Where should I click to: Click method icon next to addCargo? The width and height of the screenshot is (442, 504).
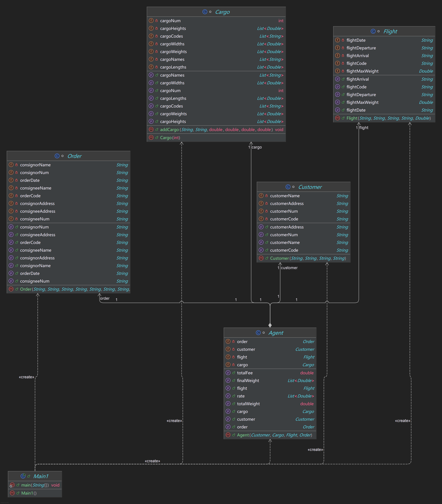[151, 130]
